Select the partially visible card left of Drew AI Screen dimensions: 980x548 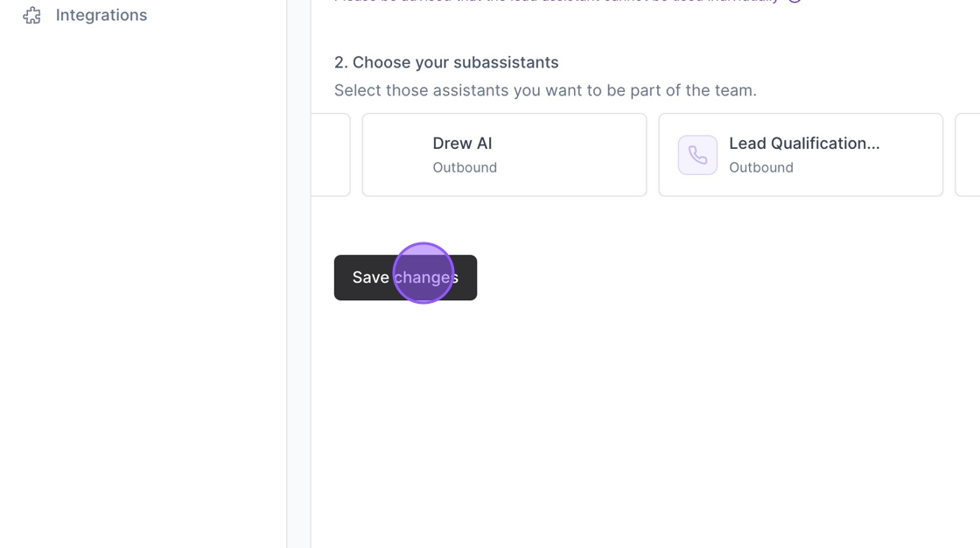[x=332, y=155]
